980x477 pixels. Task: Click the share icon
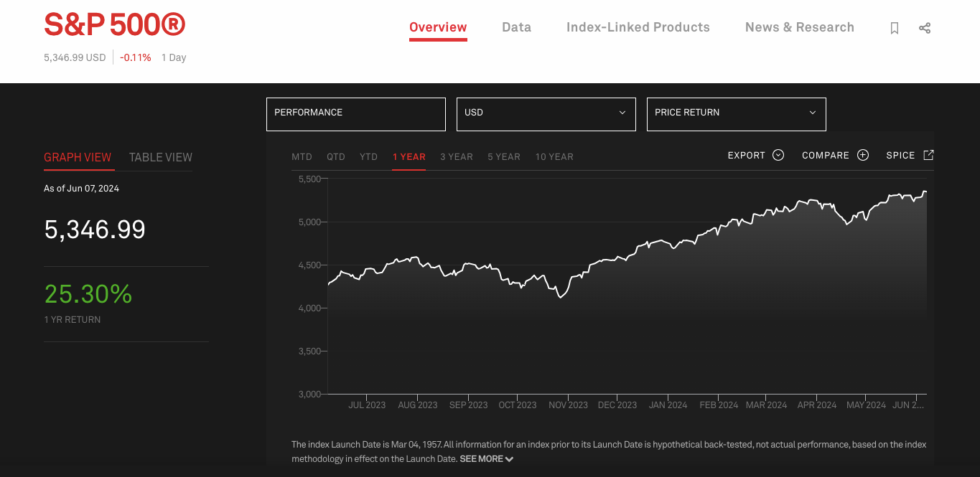tap(925, 28)
